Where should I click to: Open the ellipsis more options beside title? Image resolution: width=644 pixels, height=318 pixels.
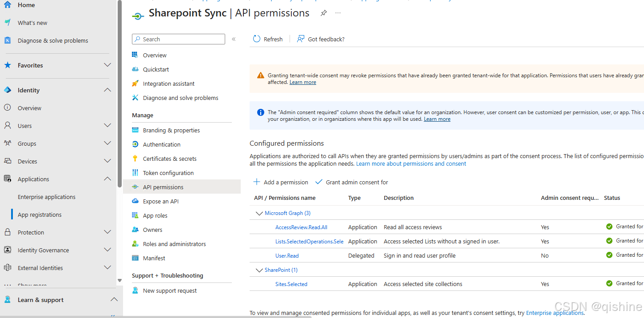click(x=338, y=13)
